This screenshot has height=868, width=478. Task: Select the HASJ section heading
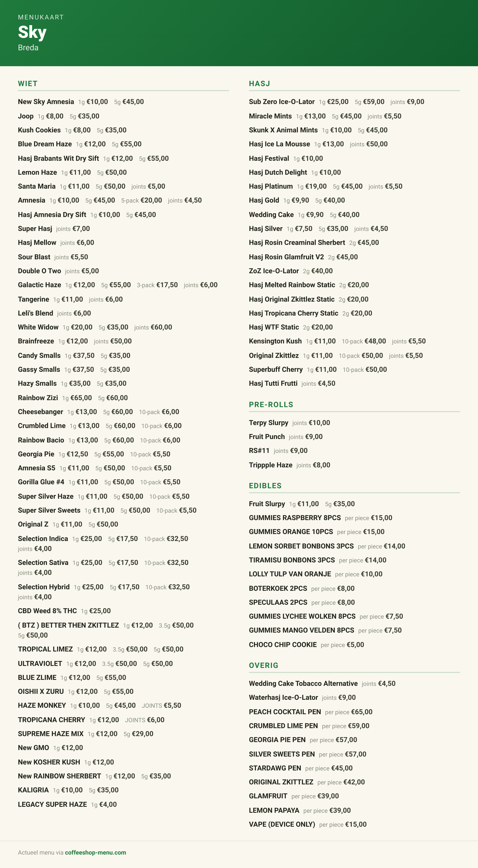coord(259,84)
